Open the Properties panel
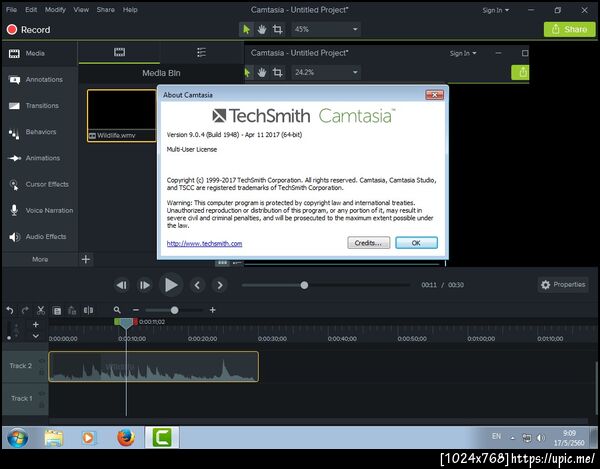The height and width of the screenshot is (469, 600). point(563,285)
